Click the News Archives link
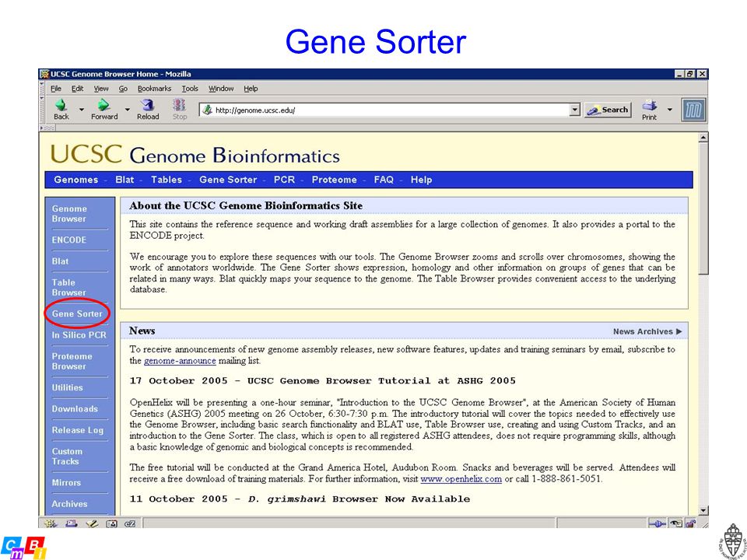This screenshot has width=747, height=560. point(647,331)
